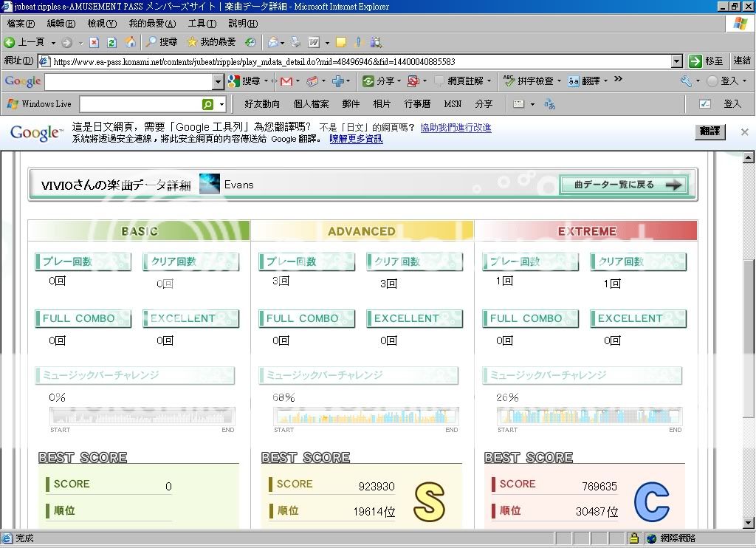Click the Refresh page icon
The image size is (756, 548).
tap(111, 42)
